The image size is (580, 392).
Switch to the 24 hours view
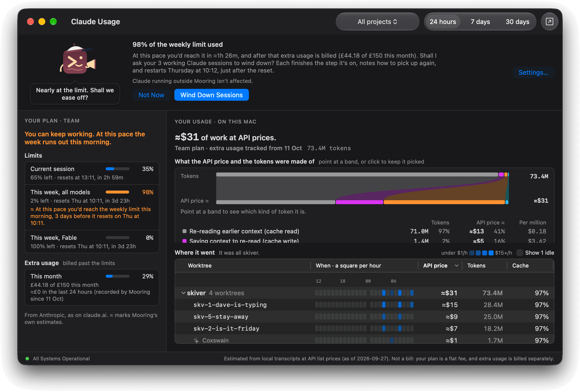[x=443, y=22]
